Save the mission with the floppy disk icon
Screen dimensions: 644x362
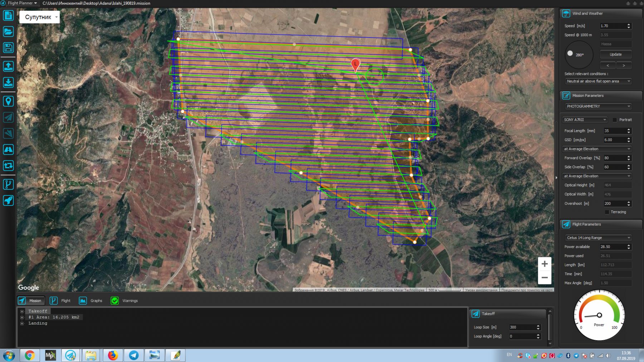point(8,48)
